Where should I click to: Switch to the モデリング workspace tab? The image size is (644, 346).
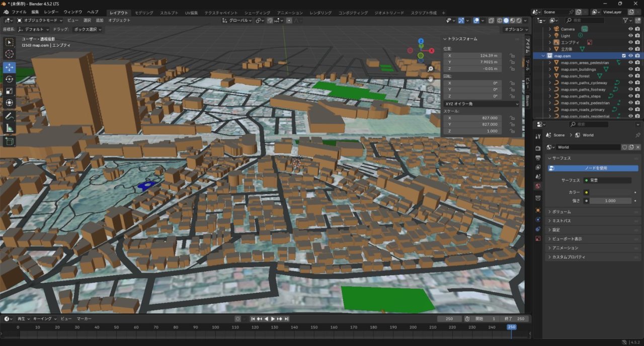pos(144,13)
